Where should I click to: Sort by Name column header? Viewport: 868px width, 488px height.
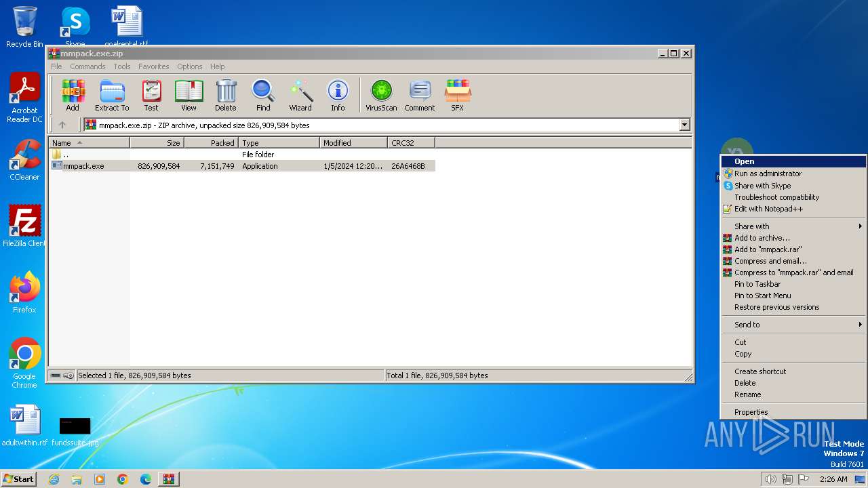pyautogui.click(x=90, y=143)
